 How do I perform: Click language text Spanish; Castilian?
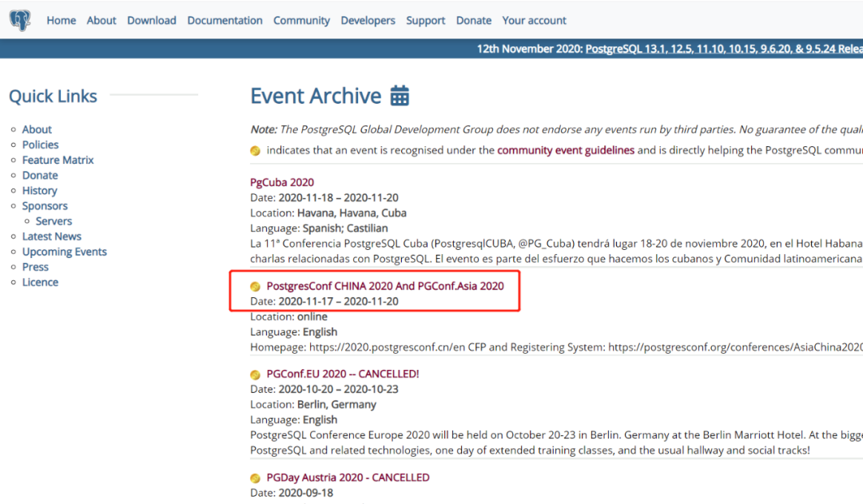pyautogui.click(x=344, y=228)
